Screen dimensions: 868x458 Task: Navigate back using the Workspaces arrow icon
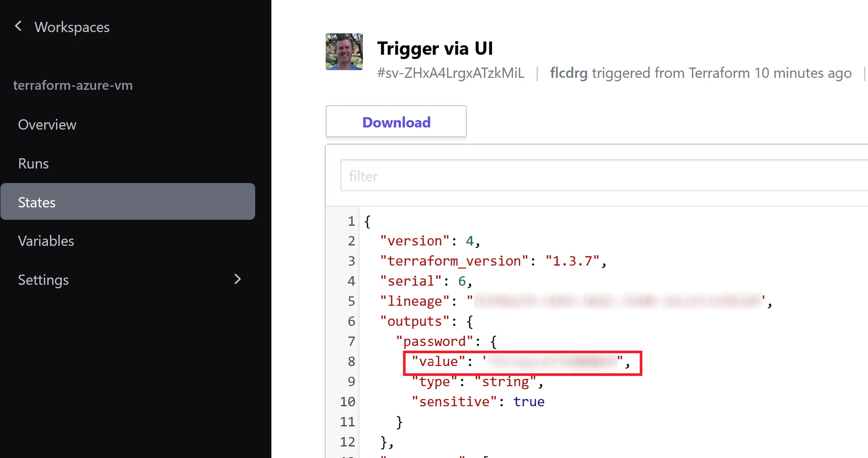point(18,26)
